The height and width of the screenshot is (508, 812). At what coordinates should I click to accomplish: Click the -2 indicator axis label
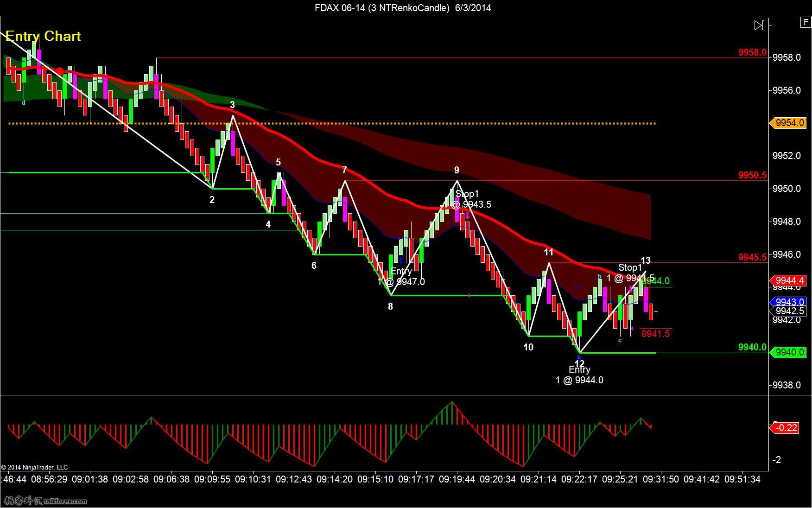coord(777,460)
